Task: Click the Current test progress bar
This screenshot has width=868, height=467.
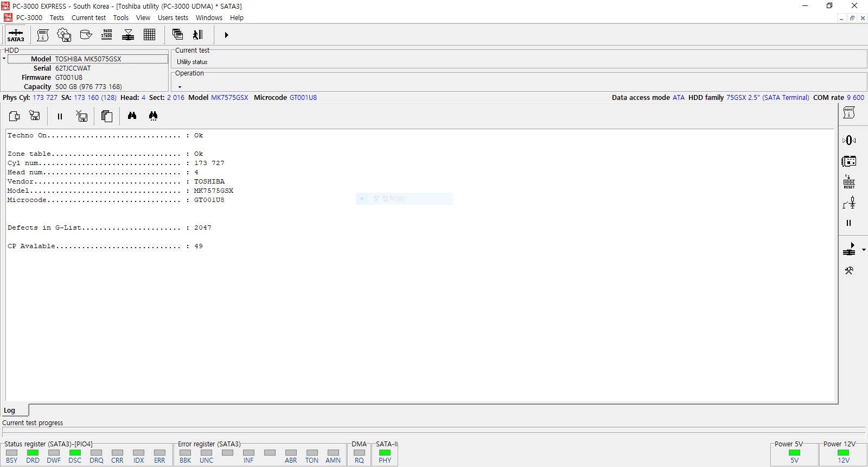Action: point(433,431)
